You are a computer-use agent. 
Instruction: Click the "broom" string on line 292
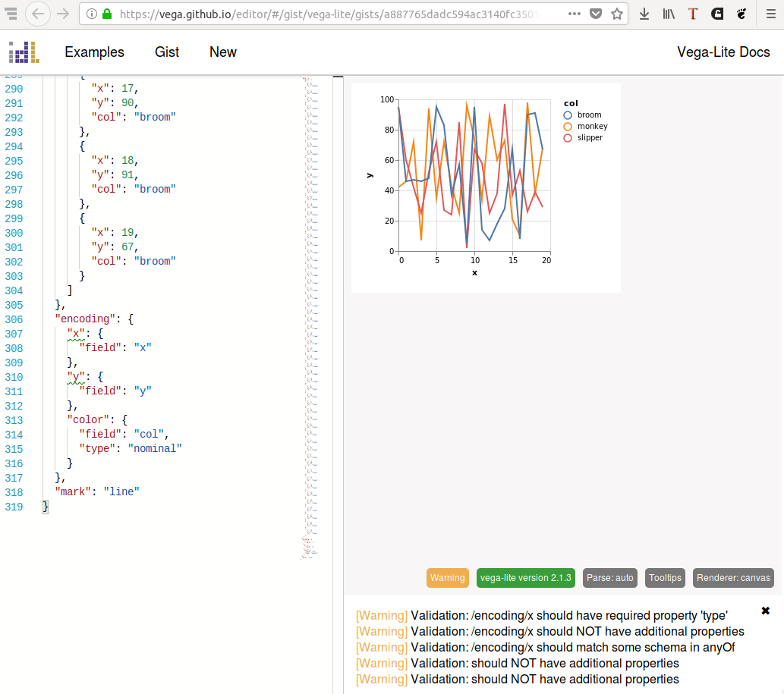155,117
